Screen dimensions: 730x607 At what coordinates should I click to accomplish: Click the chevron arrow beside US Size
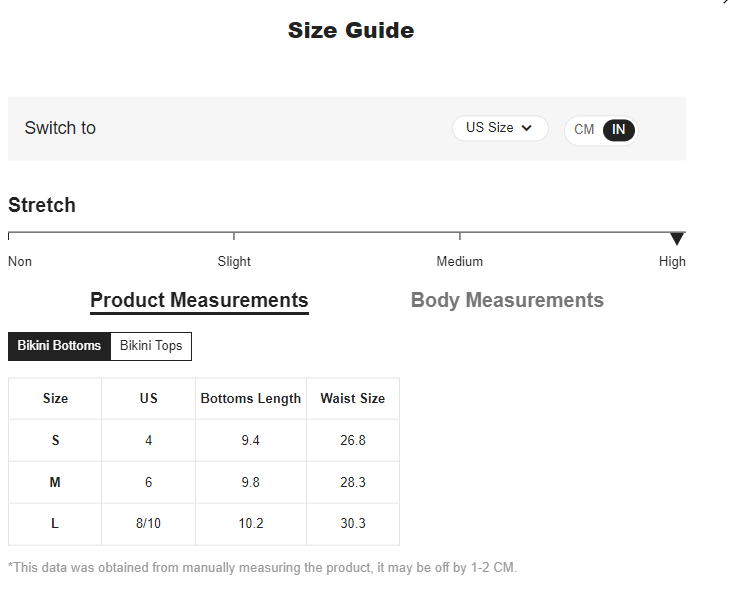[527, 128]
